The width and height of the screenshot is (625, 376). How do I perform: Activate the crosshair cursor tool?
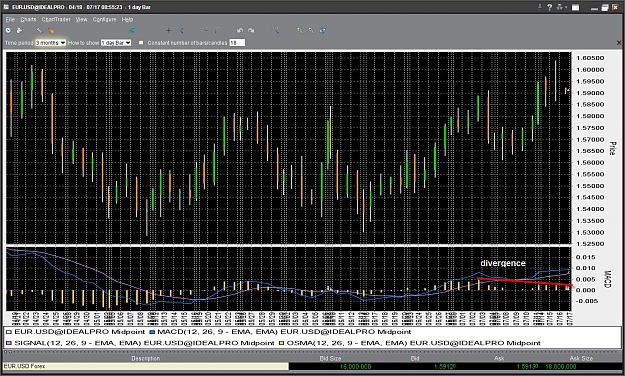[x=168, y=30]
